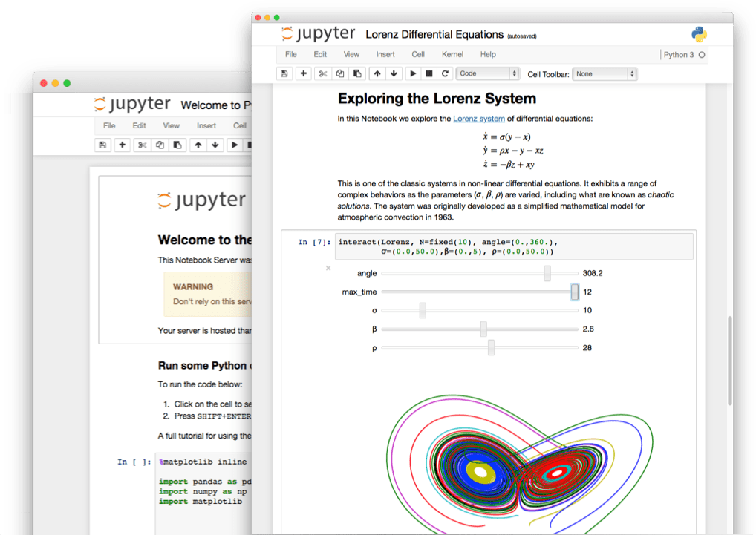Click the Jupyter logo in the header
The image size is (756, 535).
[x=319, y=33]
